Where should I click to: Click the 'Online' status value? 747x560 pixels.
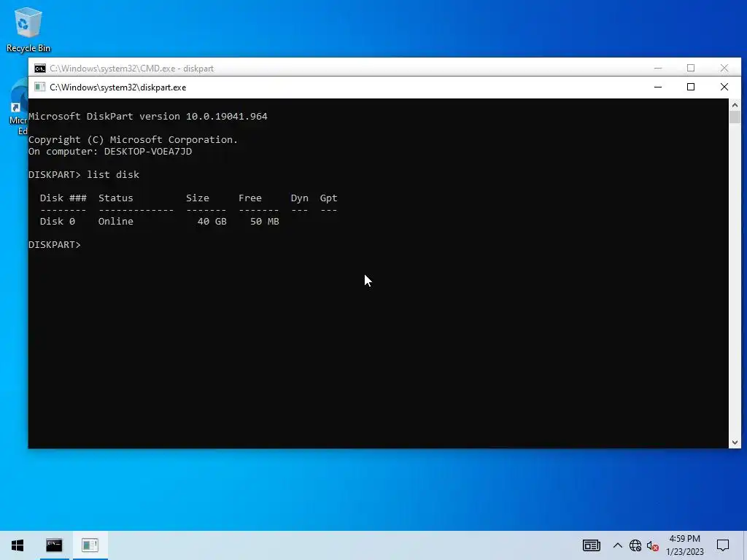(x=116, y=222)
